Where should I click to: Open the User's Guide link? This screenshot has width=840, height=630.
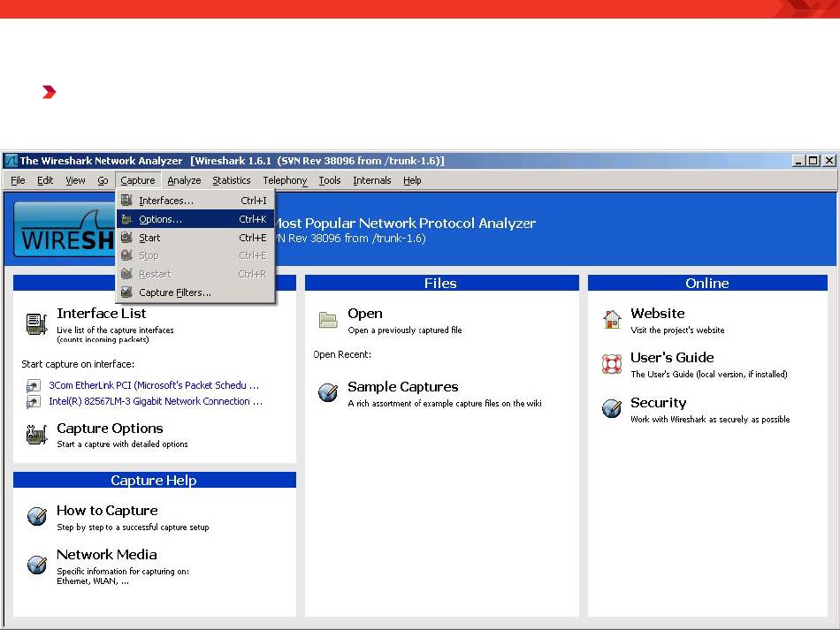click(672, 357)
